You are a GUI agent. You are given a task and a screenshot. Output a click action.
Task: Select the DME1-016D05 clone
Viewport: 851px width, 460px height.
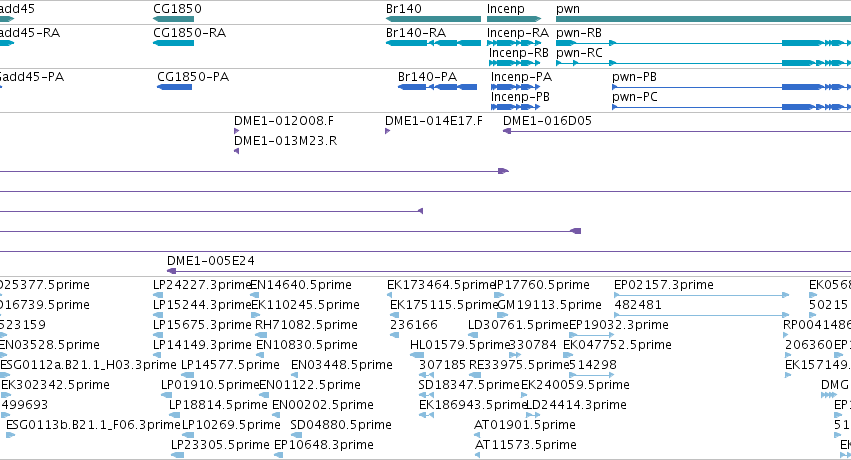[677, 131]
